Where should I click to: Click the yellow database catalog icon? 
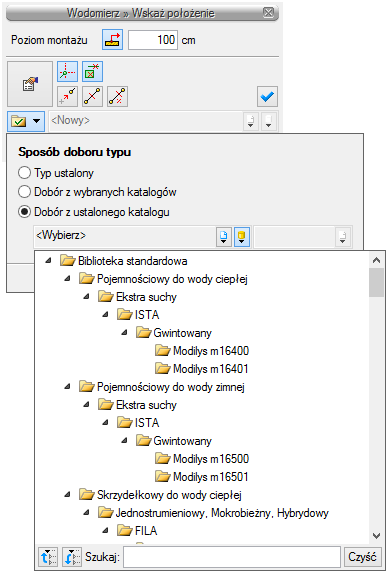[242, 237]
